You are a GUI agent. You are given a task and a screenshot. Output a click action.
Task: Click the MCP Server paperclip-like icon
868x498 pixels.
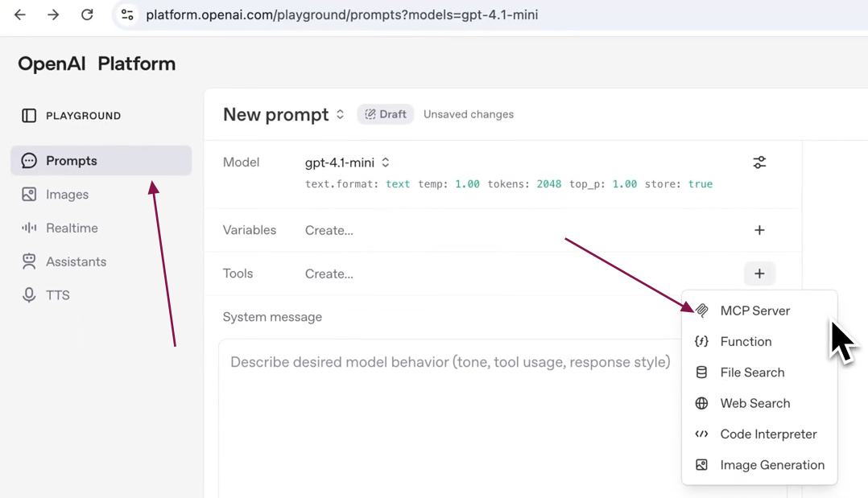tap(701, 311)
